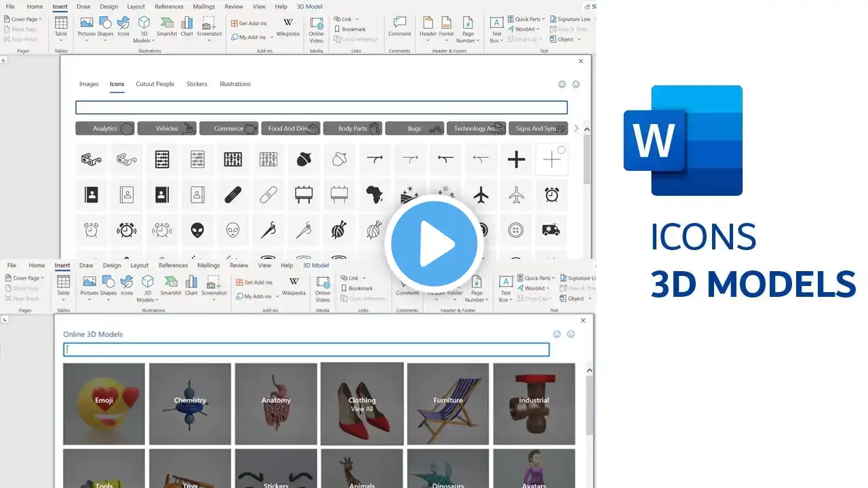Click the Chart button in the upper ribbon

tap(186, 26)
